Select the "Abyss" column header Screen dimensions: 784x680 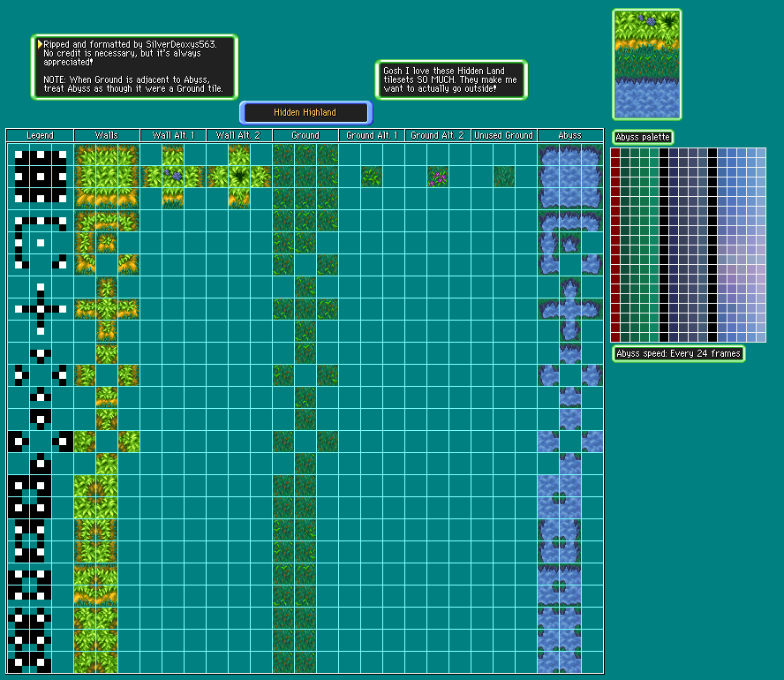coord(570,135)
